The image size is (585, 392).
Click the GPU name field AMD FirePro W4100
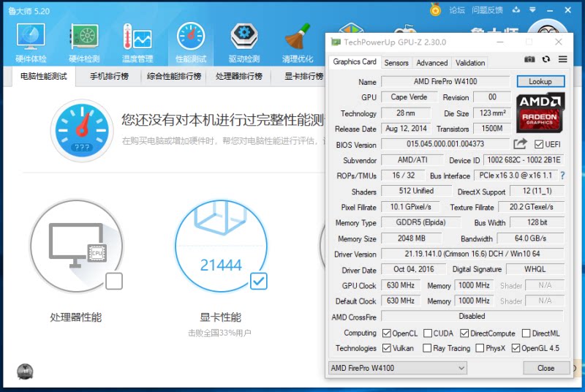[x=445, y=81]
